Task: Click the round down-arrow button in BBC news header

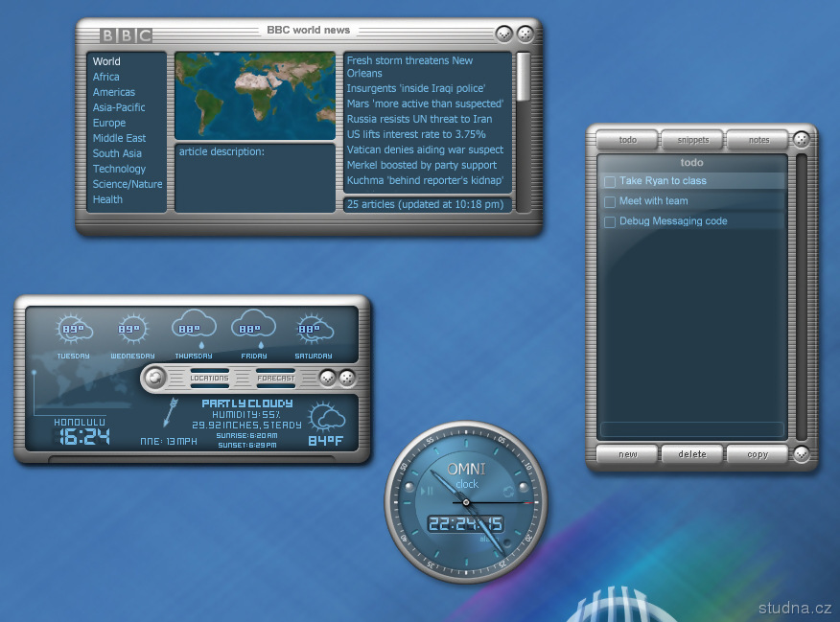Action: [x=504, y=35]
